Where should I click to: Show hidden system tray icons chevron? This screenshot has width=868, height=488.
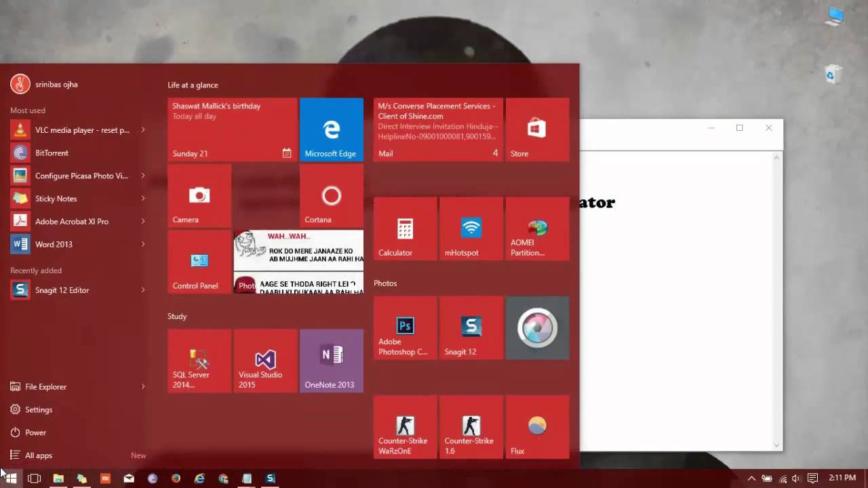pos(751,479)
